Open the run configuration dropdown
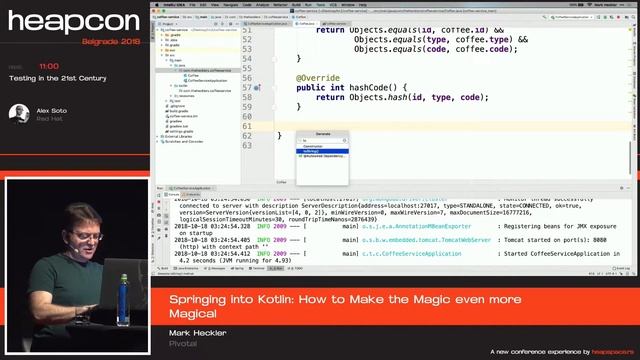 (571, 17)
